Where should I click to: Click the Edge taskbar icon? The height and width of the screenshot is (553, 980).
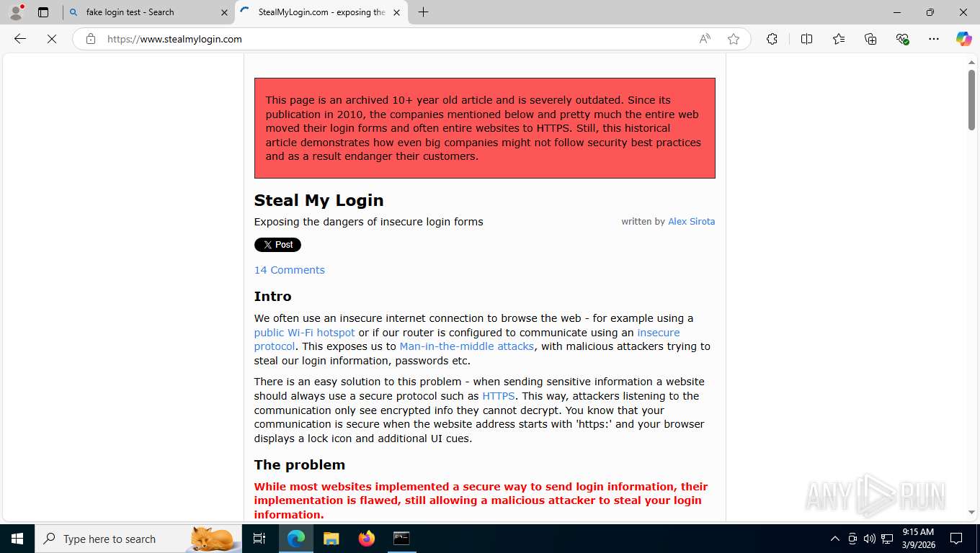point(295,539)
